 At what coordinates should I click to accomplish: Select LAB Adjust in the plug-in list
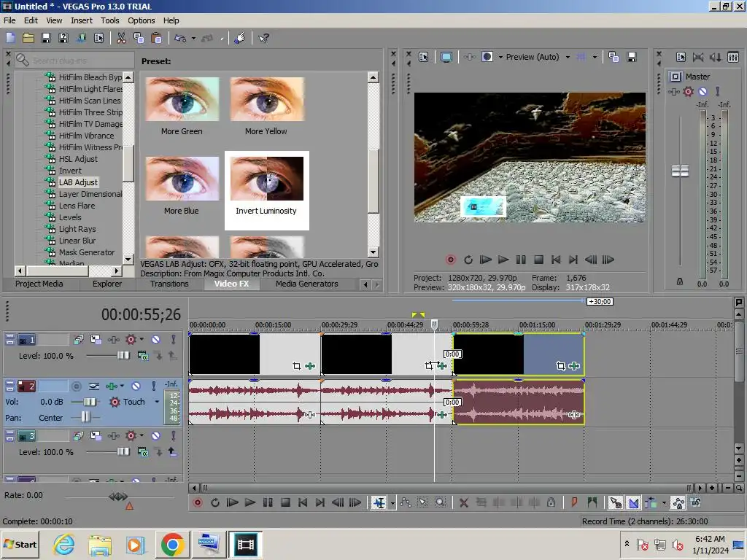point(78,182)
